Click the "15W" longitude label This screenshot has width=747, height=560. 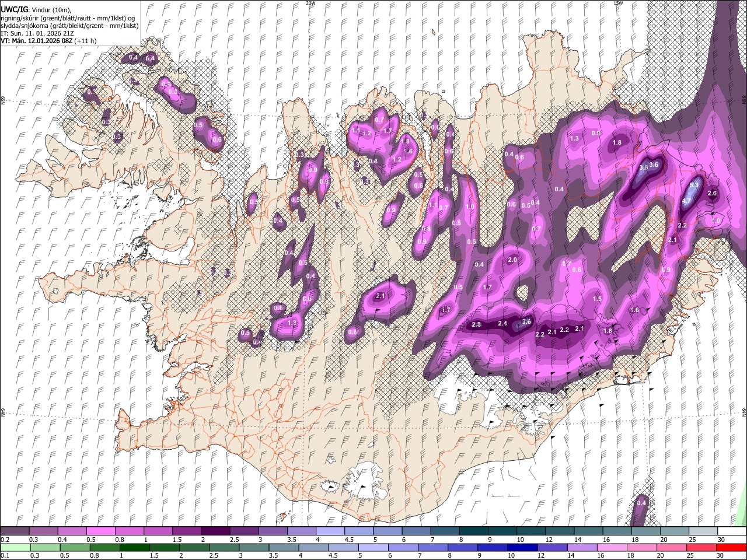coord(618,3)
